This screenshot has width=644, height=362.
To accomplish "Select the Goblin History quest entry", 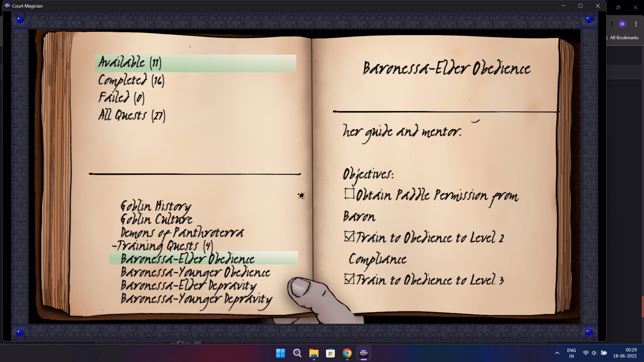I will click(x=155, y=206).
